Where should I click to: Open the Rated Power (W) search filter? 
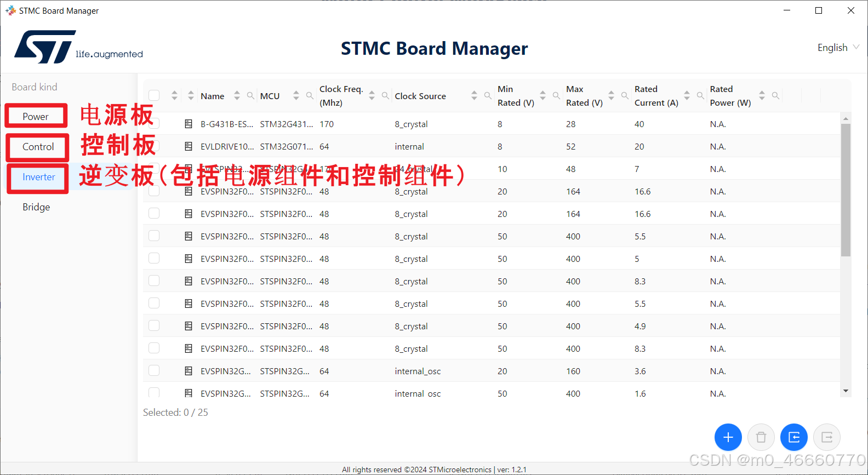coord(775,95)
